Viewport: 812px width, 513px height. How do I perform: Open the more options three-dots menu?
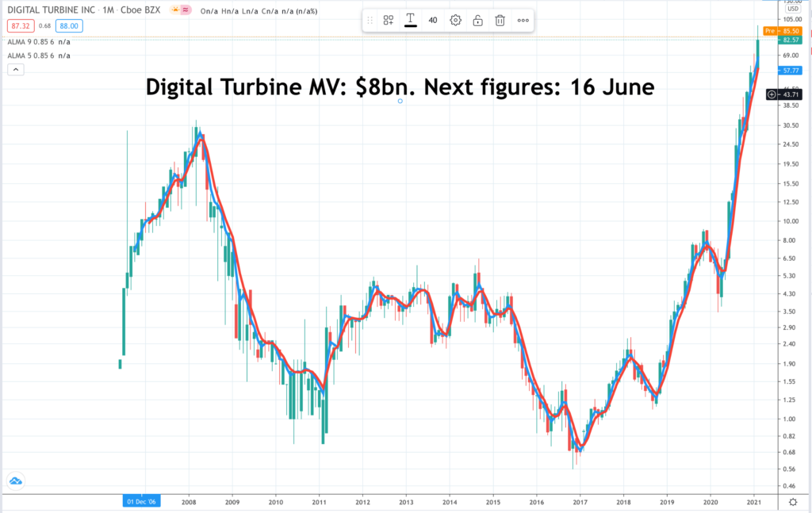click(523, 20)
